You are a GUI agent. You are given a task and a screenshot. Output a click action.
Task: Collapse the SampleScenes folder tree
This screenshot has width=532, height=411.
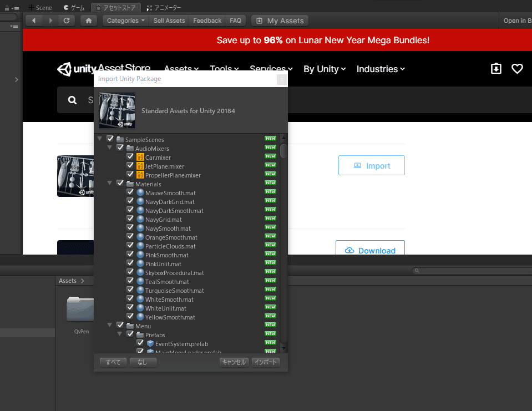[100, 139]
